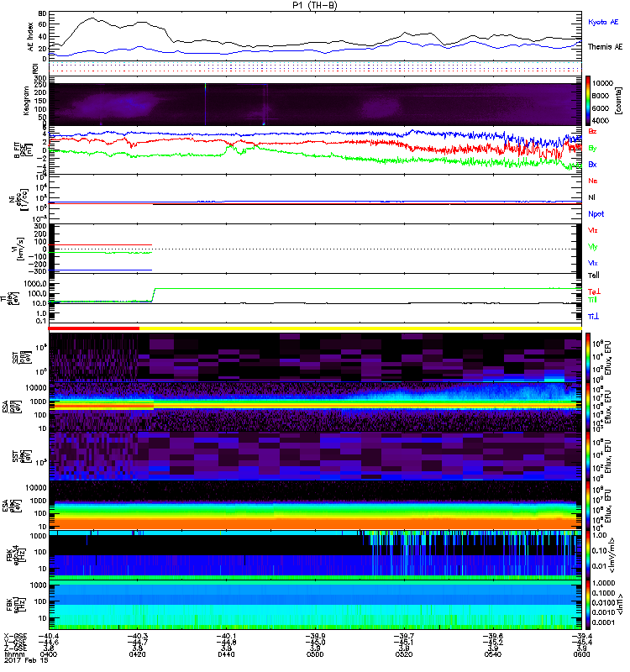Pick the Keogram counts color bar
This screenshot has height=672, width=630.
[588, 101]
